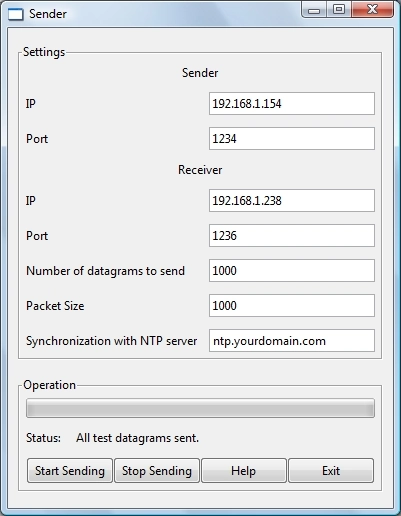Focus the Sender Port field 1234
The image size is (401, 516).
tap(292, 138)
